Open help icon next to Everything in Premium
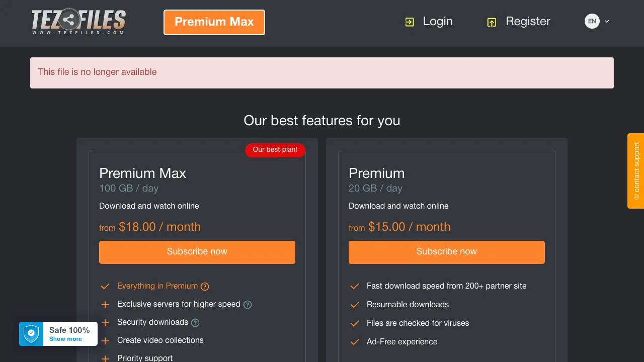 (205, 287)
